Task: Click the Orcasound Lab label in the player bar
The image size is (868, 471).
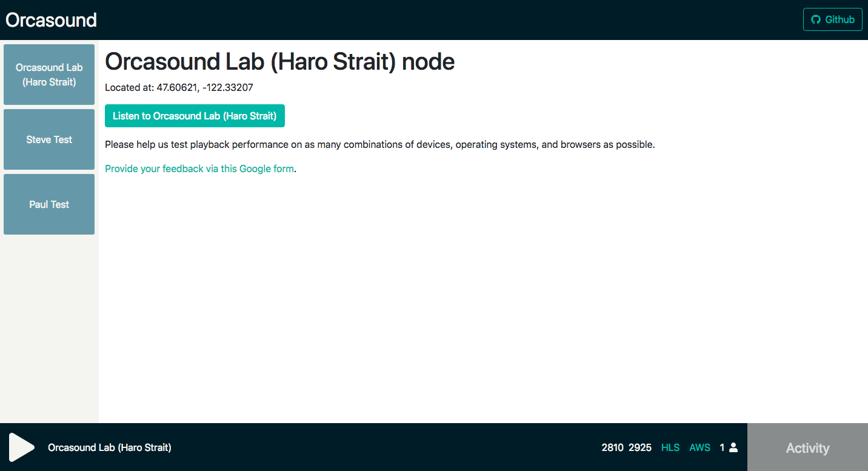Action: click(110, 447)
